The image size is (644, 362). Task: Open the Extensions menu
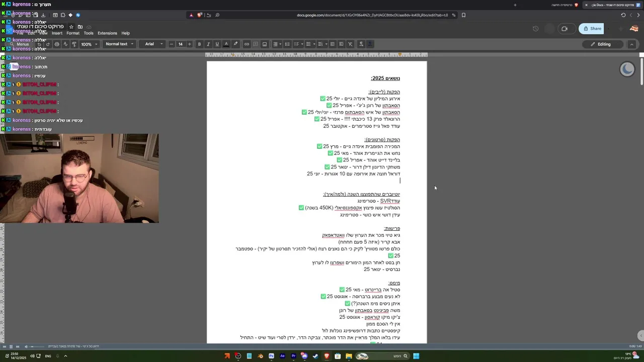[107, 33]
